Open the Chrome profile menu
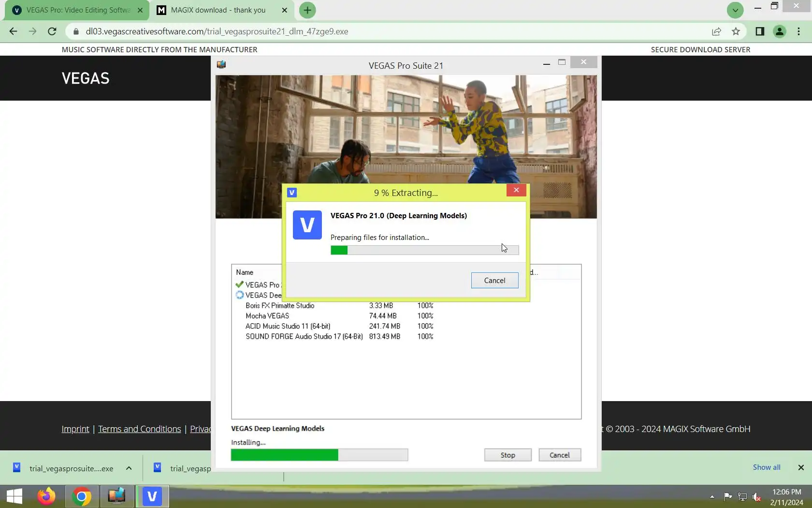This screenshot has height=508, width=812. pos(780,31)
